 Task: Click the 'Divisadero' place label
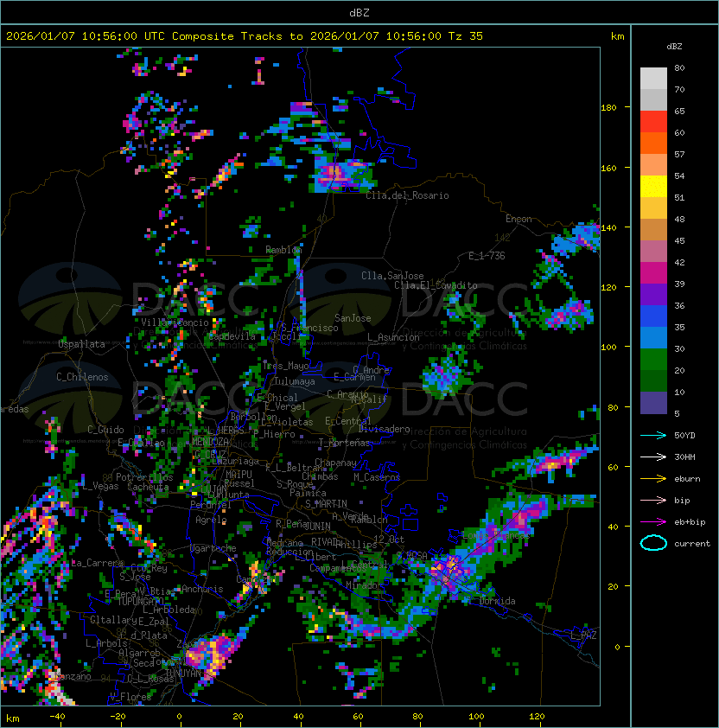pyautogui.click(x=384, y=429)
